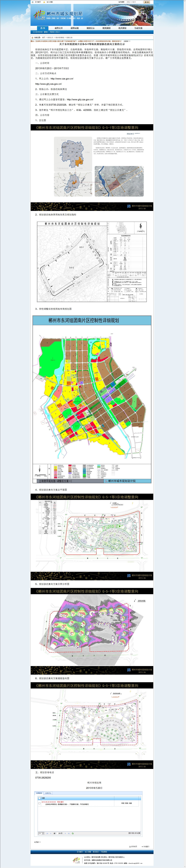Click the 去顶部>>> back-to-top link

[x=37, y=842]
